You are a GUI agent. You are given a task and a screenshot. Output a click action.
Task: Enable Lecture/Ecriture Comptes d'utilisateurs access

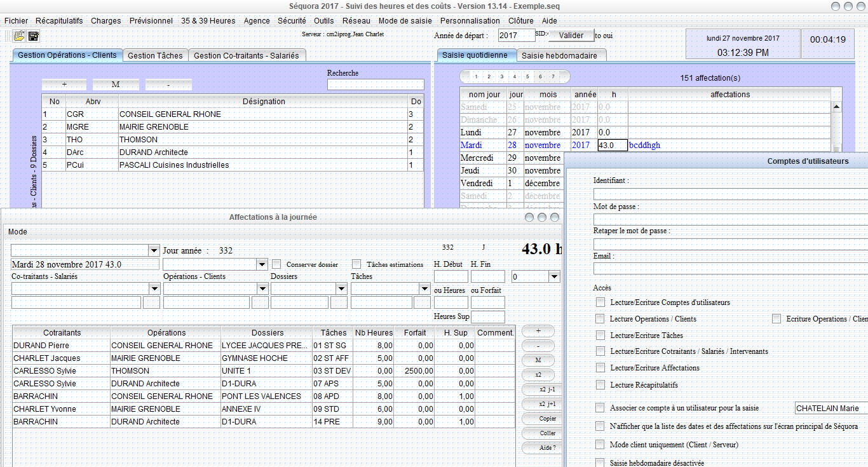coord(600,302)
